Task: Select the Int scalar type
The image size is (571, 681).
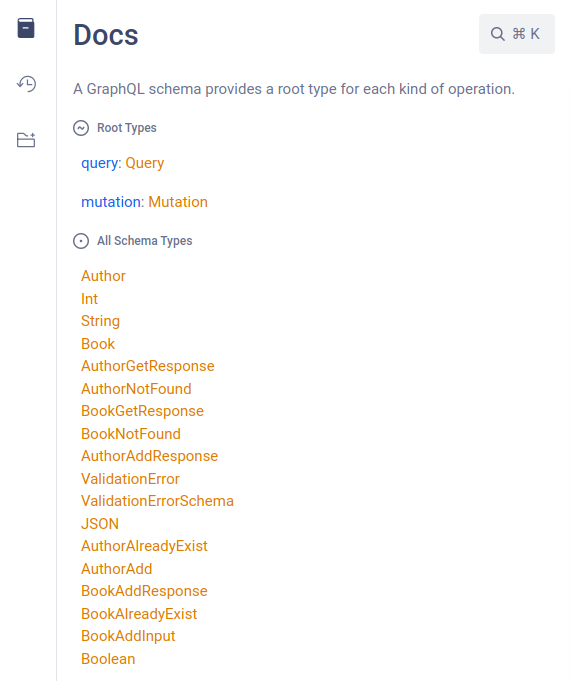Action: point(89,299)
